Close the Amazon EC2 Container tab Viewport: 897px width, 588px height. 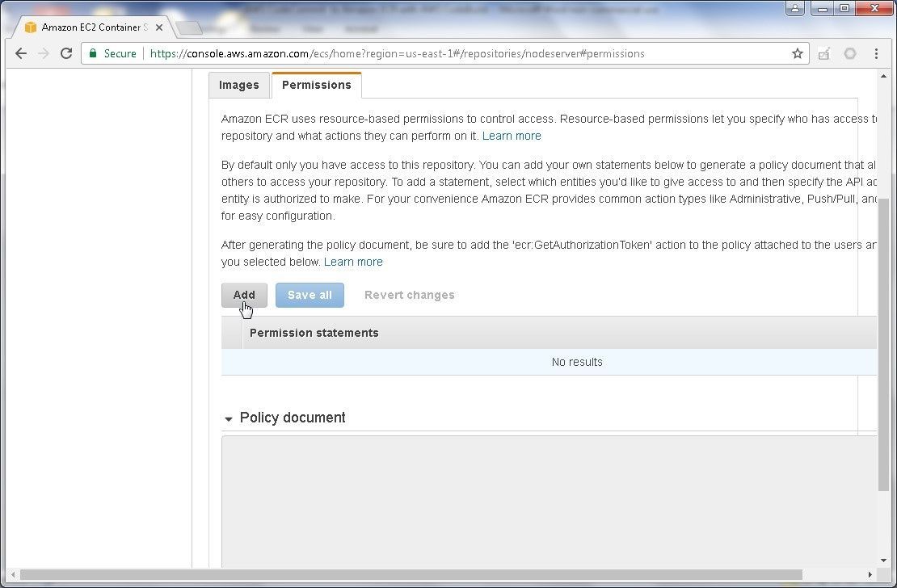(159, 27)
